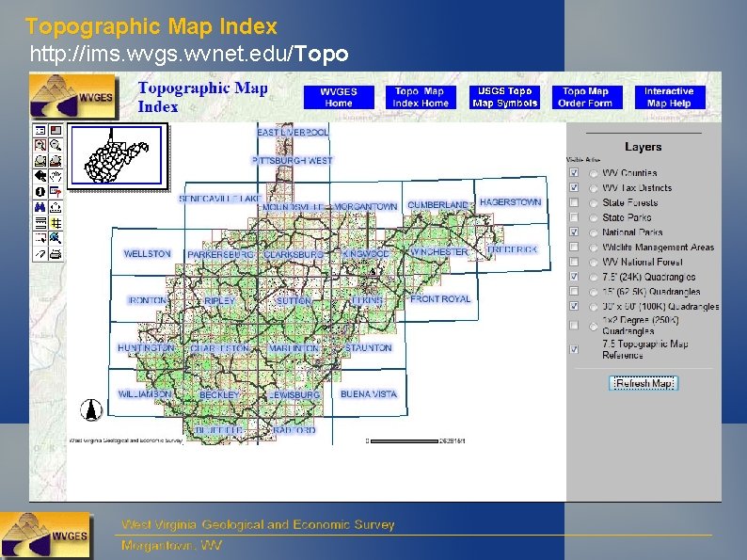Click the BUENA VISTA quadrangle label

tap(368, 393)
